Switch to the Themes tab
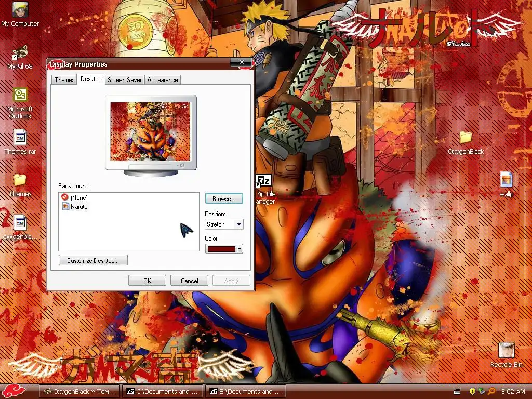532x399 pixels. pos(64,80)
